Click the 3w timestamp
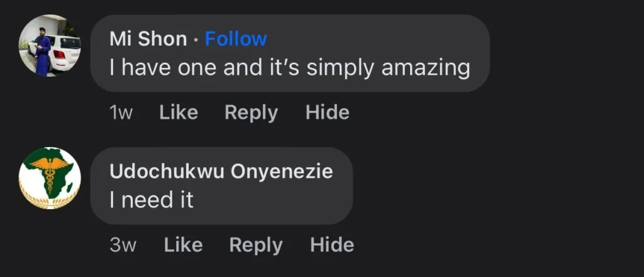This screenshot has width=644, height=277. [x=123, y=245]
